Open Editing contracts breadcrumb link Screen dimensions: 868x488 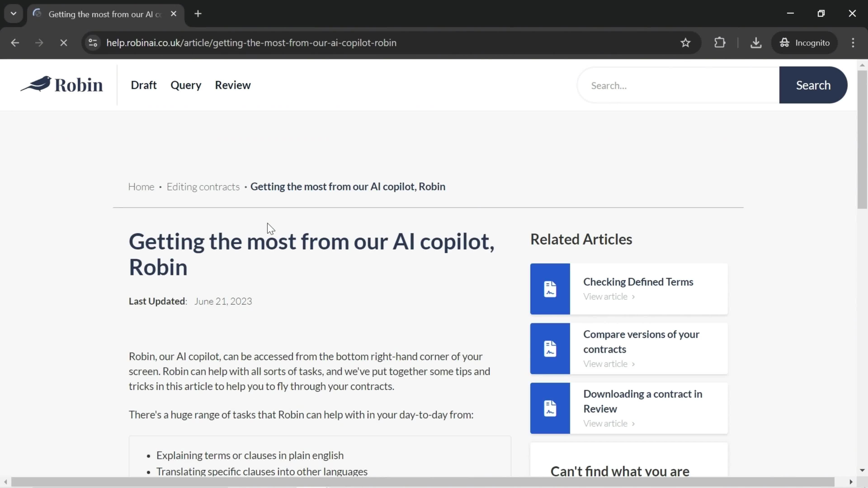click(x=203, y=187)
